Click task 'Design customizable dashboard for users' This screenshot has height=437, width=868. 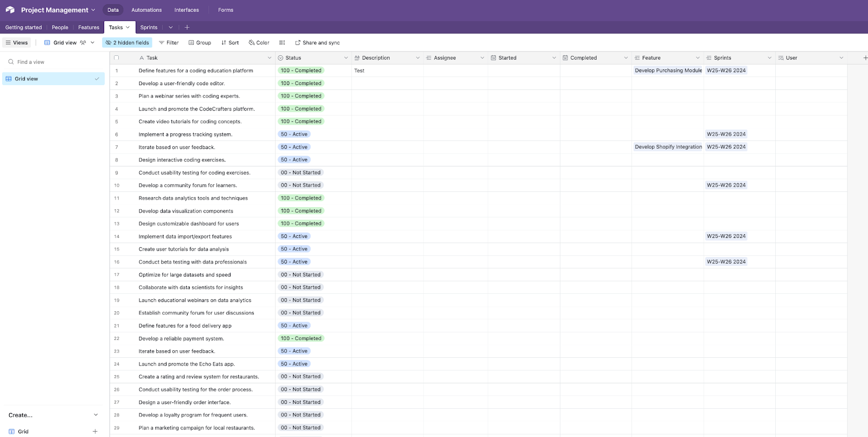(x=189, y=224)
